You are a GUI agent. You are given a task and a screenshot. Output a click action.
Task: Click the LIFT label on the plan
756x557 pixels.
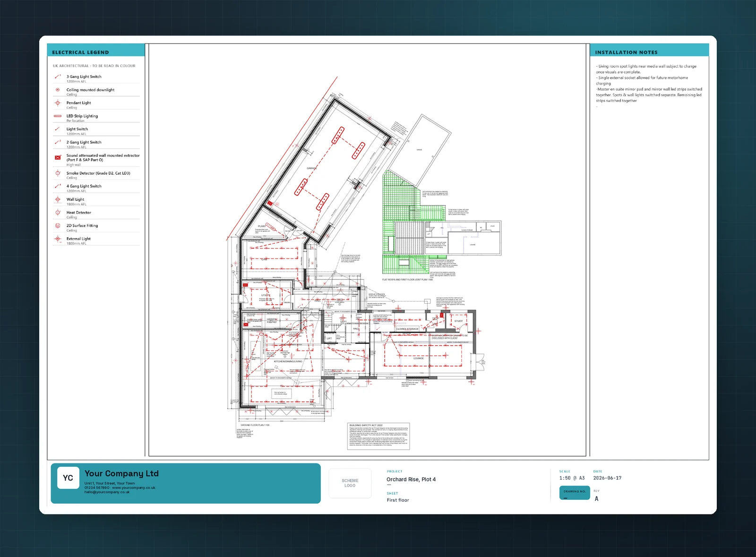[329, 339]
